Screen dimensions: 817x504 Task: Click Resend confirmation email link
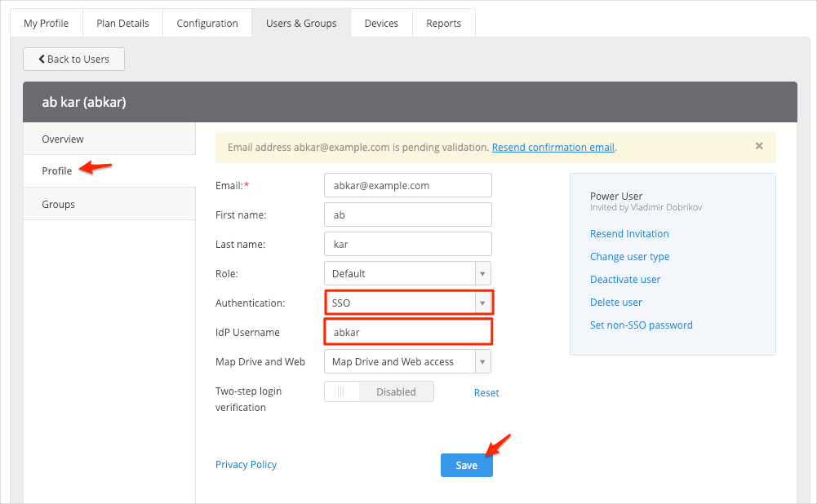coord(553,148)
